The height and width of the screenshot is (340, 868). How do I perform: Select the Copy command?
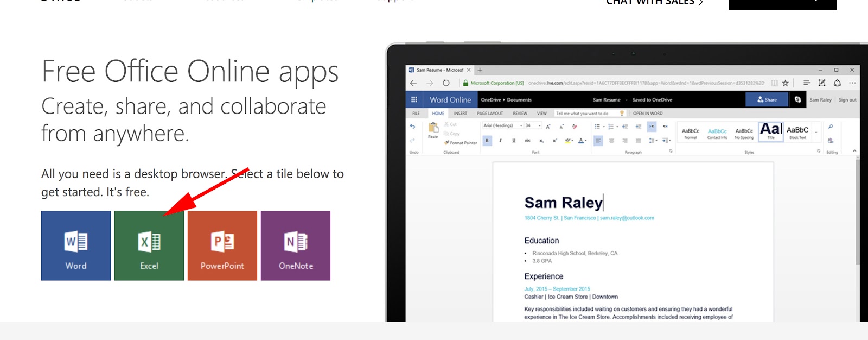pyautogui.click(x=451, y=134)
